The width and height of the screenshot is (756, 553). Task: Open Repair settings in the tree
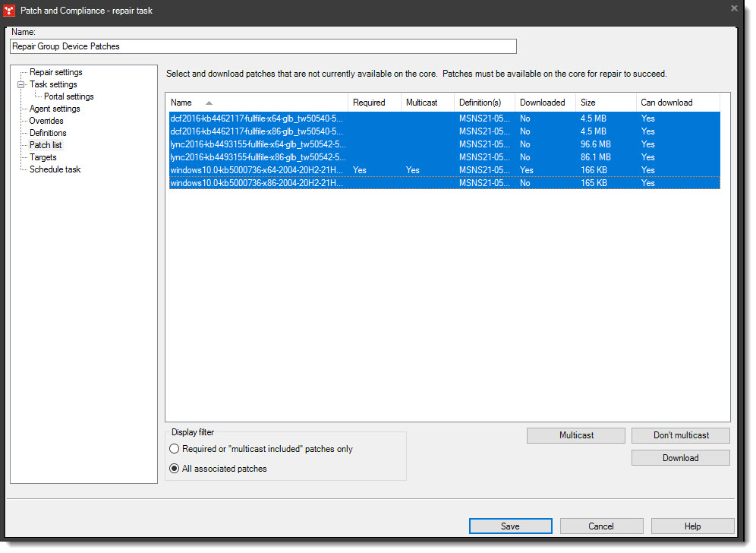[55, 72]
